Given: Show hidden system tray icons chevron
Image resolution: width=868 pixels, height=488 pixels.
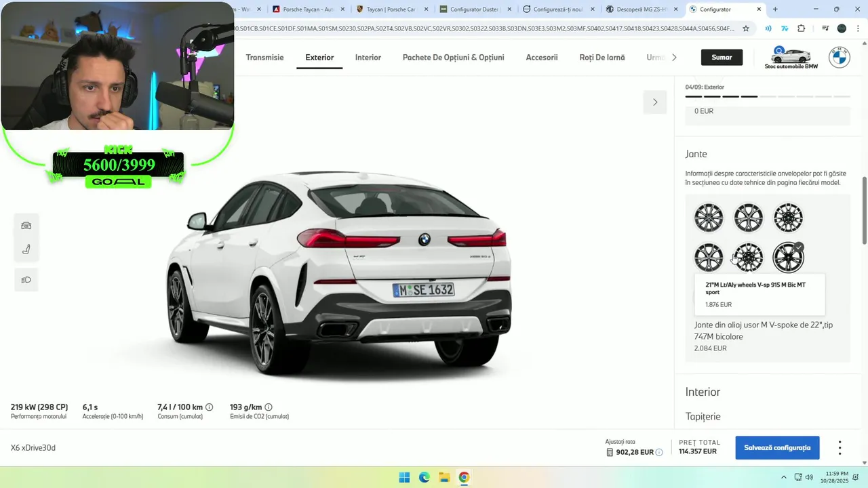Looking at the screenshot, I should point(784,477).
